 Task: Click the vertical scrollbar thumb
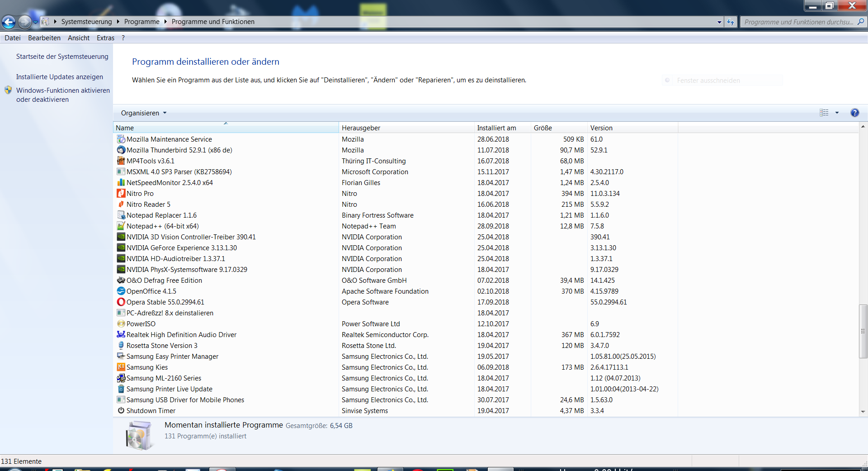pos(863,331)
